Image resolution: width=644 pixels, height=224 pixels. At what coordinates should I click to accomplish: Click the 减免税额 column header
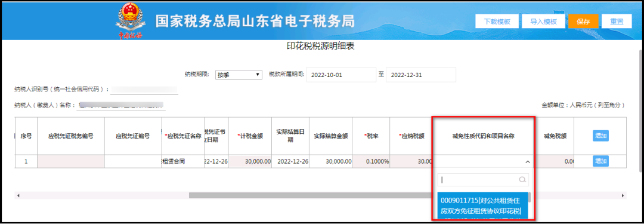(555, 136)
